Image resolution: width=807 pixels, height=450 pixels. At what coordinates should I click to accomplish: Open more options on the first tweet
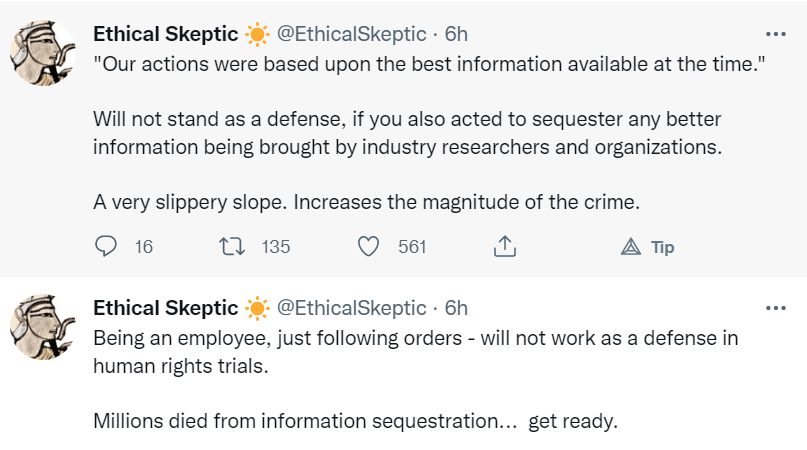click(774, 34)
